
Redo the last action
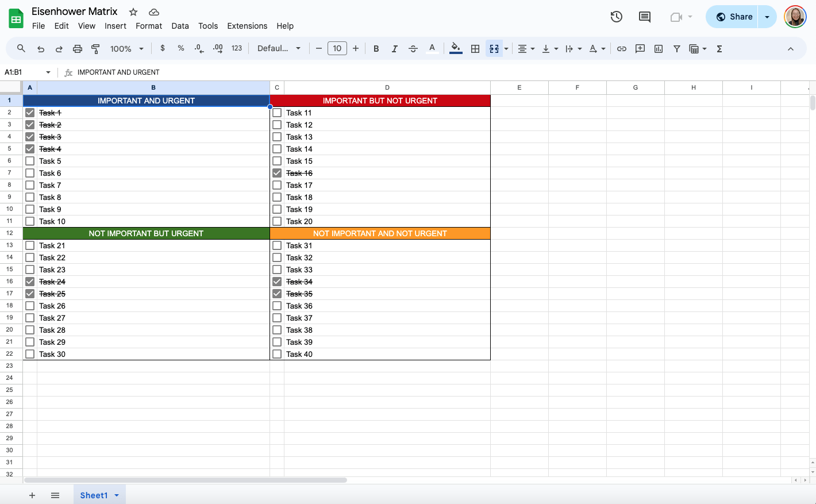coord(59,49)
